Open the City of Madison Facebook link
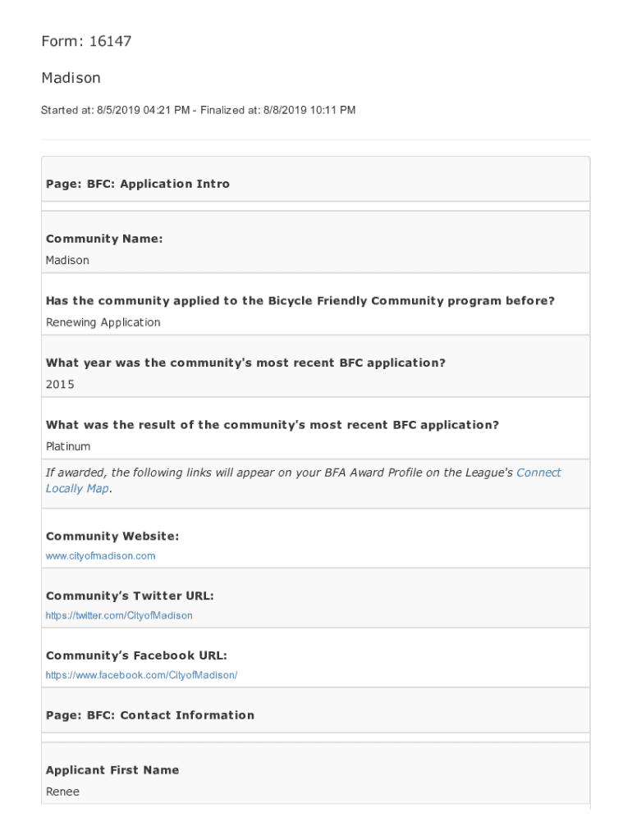This screenshot has width=632, height=840. (141, 676)
